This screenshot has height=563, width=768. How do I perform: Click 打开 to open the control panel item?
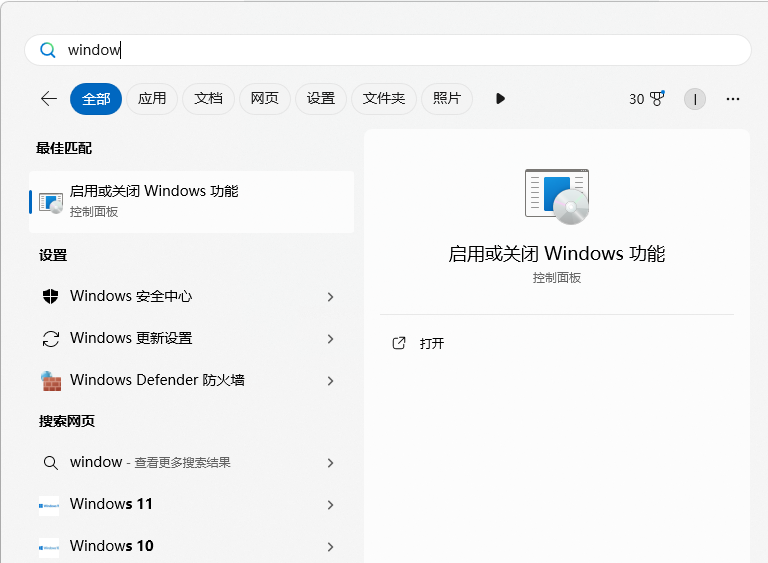pos(432,343)
